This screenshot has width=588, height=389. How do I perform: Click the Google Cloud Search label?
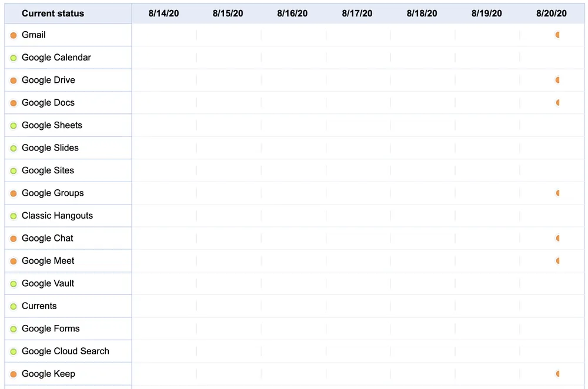[65, 351]
